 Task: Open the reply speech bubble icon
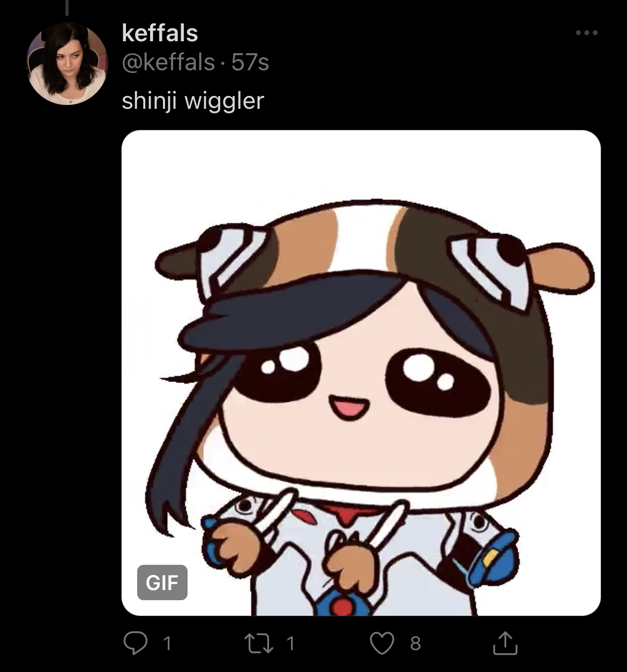(135, 643)
